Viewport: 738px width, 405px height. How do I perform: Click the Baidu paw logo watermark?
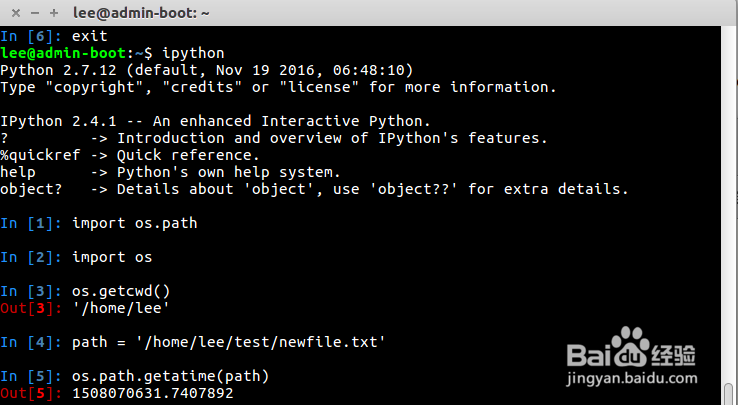tap(629, 348)
